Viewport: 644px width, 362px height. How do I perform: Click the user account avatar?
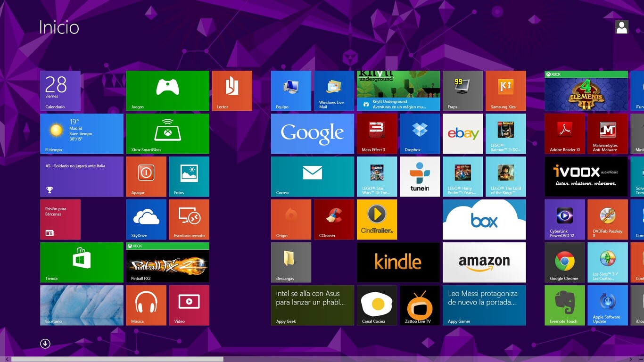coord(621,27)
